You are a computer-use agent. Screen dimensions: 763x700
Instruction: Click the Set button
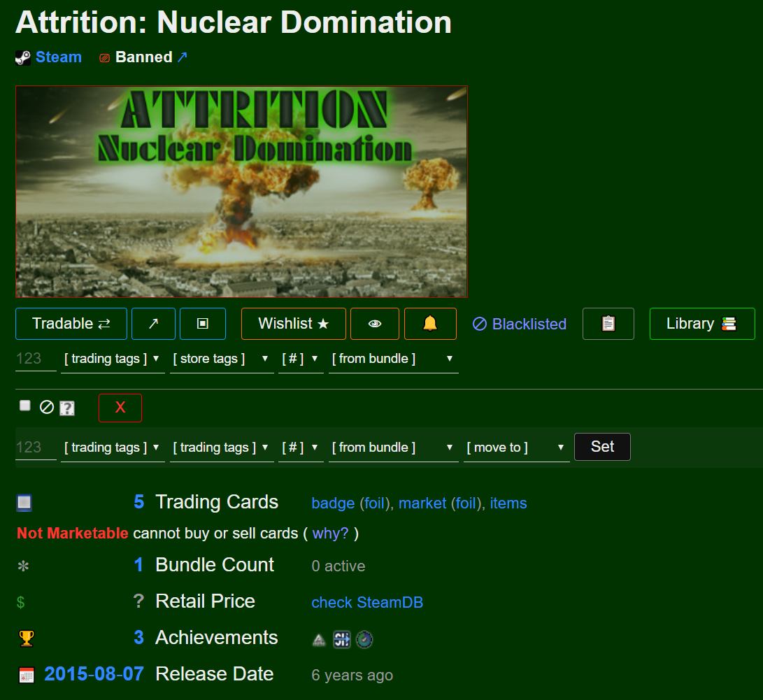[x=602, y=447]
